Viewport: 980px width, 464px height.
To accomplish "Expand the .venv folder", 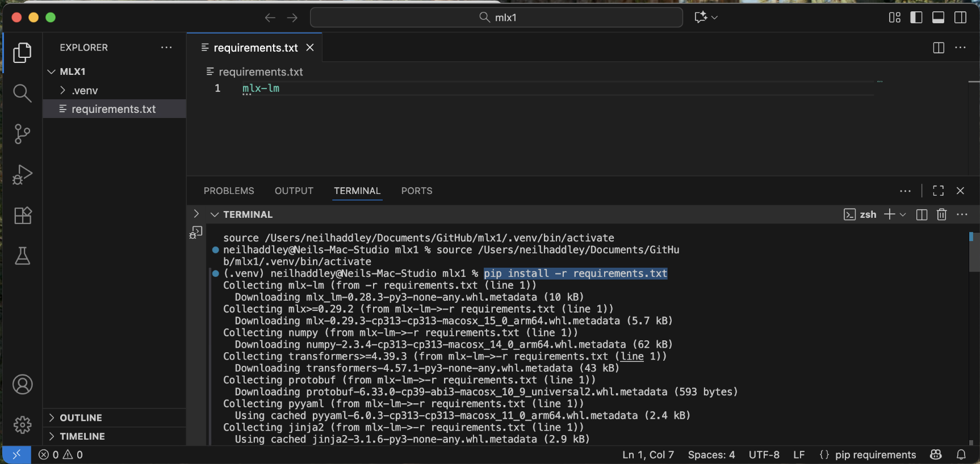I will tap(85, 91).
